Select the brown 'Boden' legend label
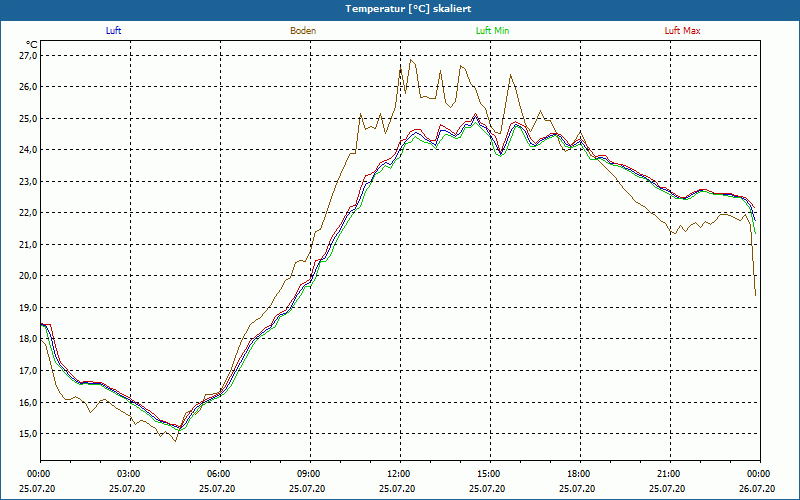Viewport: 800px width, 500px height. (303, 31)
